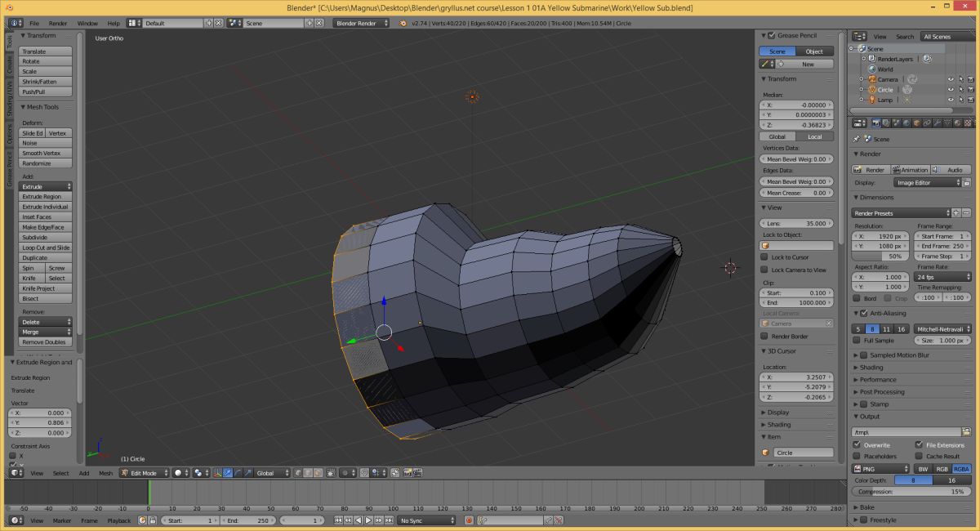Click the Render camera properties tab icon
This screenshot has height=531, width=980.
pyautogui.click(x=876, y=123)
